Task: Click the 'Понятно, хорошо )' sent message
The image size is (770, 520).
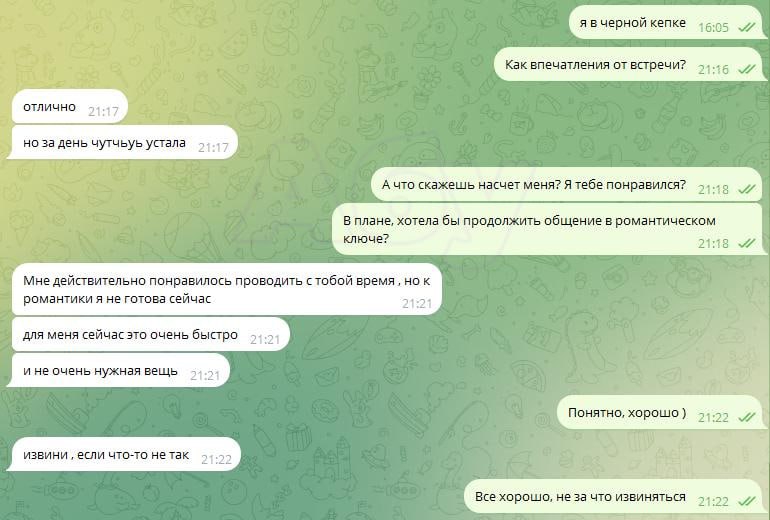Action: tap(660, 412)
